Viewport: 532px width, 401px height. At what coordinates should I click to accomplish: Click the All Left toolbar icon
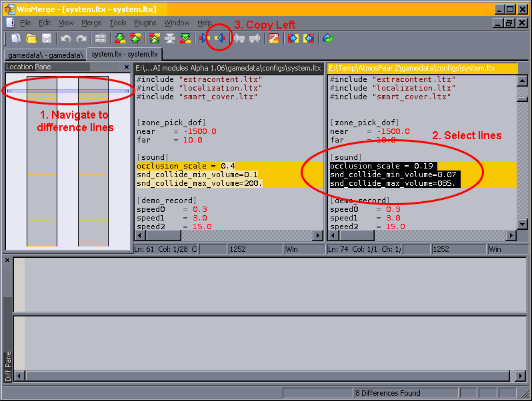point(309,39)
